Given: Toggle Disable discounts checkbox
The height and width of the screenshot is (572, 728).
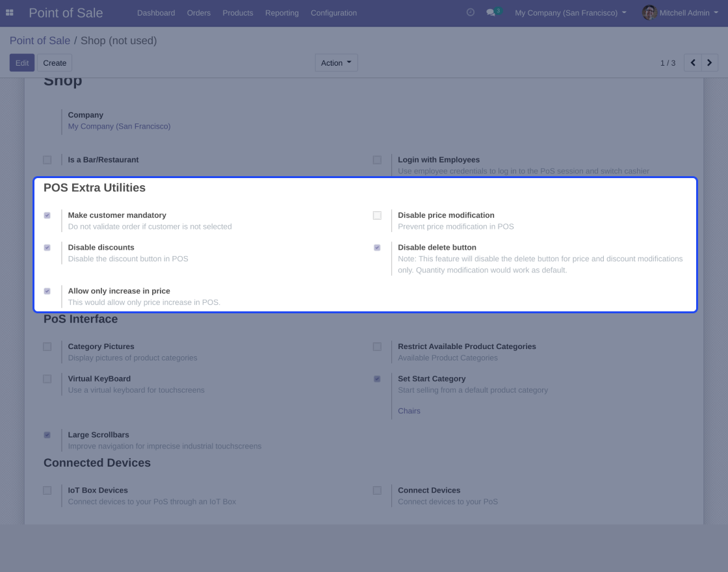Looking at the screenshot, I should click(47, 248).
